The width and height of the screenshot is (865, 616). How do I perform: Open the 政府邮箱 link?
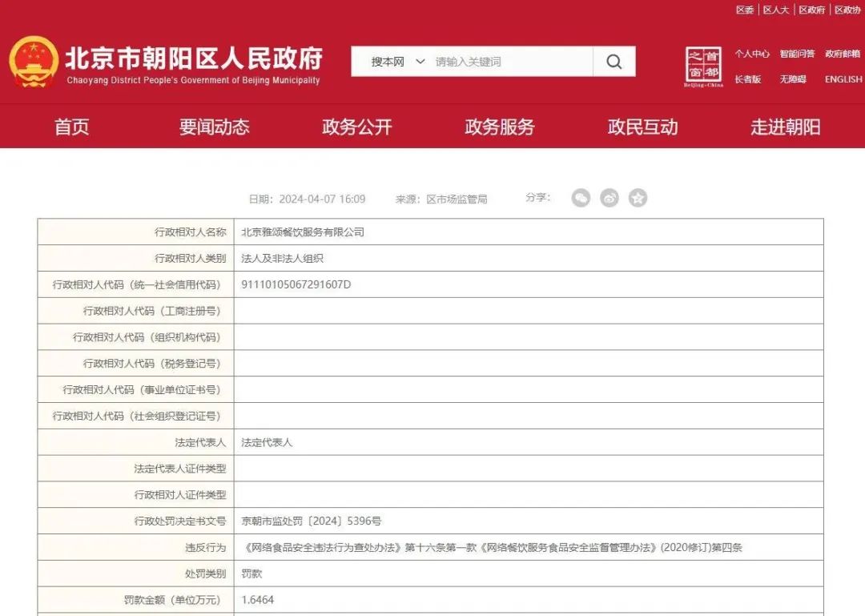tap(843, 54)
